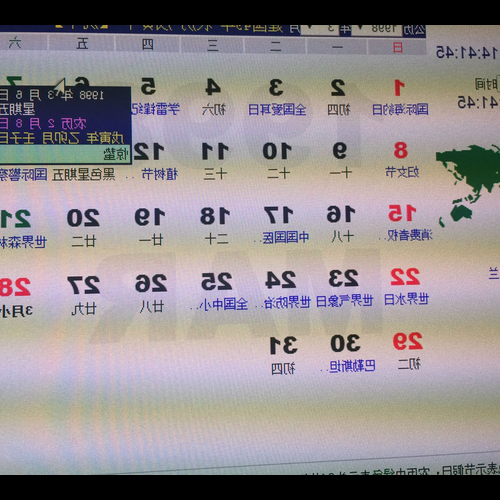Click the 戊寅年 乙卯月 line in the tooltip
Image resolution: width=500 pixels, height=500 pixels.
[x=61, y=138]
